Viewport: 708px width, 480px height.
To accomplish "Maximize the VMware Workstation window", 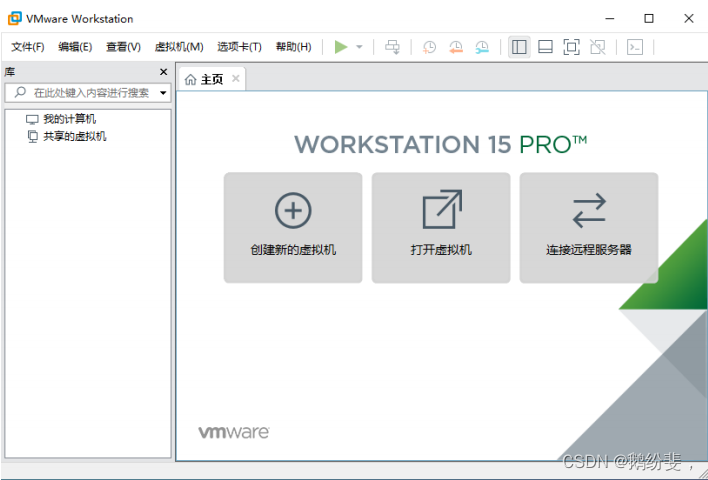I will coord(649,19).
